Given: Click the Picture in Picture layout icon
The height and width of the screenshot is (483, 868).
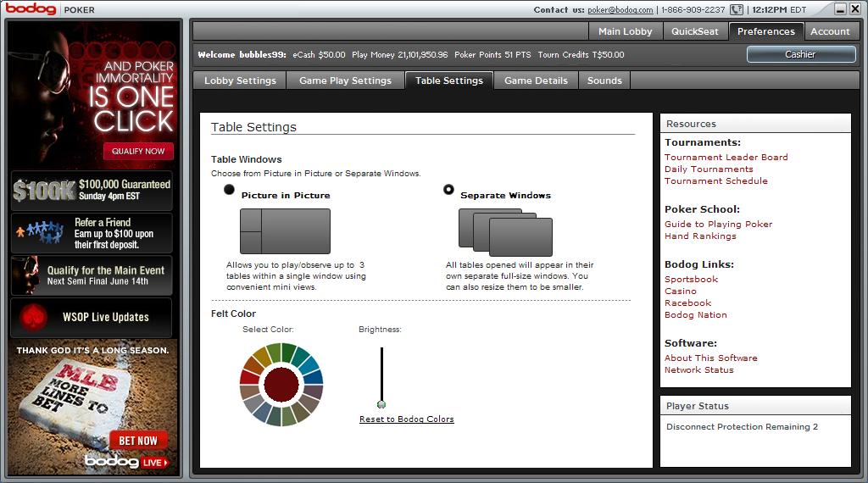Looking at the screenshot, I should click(285, 231).
